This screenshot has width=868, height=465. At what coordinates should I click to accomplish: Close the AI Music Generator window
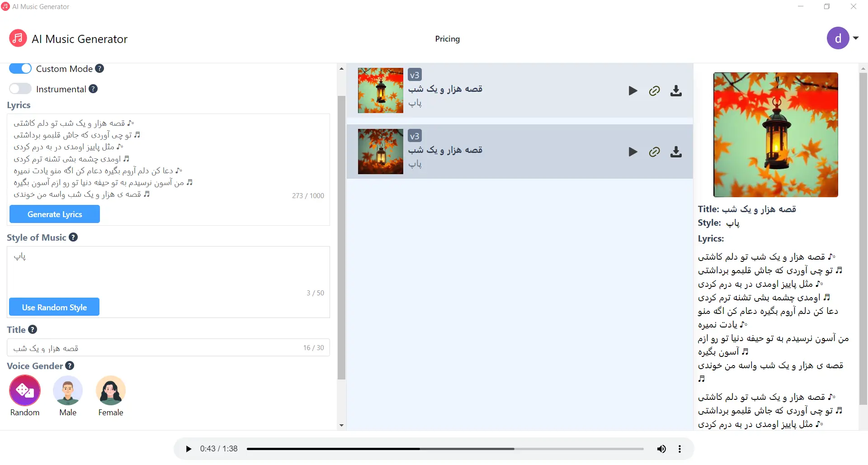[854, 6]
